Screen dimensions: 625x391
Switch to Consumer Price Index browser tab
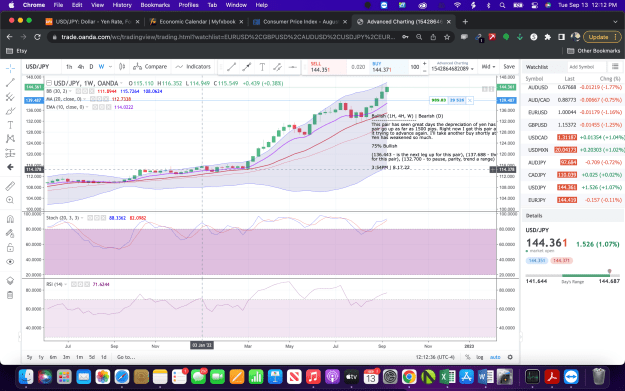300,22
